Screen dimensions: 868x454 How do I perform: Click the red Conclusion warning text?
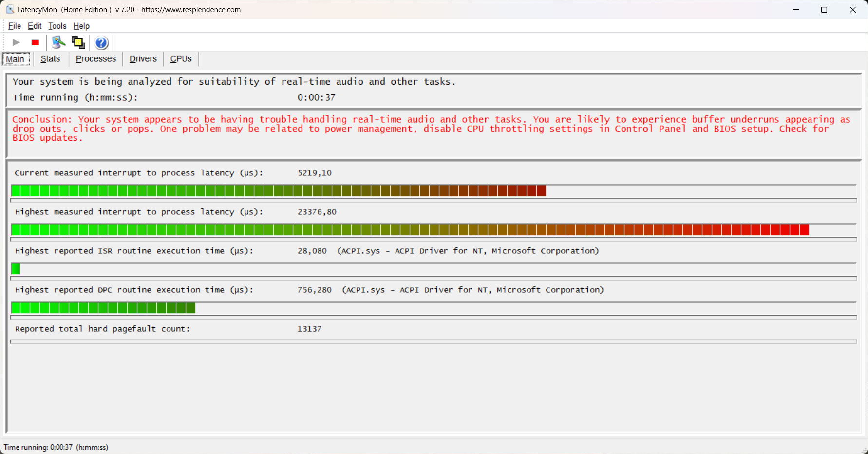[432, 129]
